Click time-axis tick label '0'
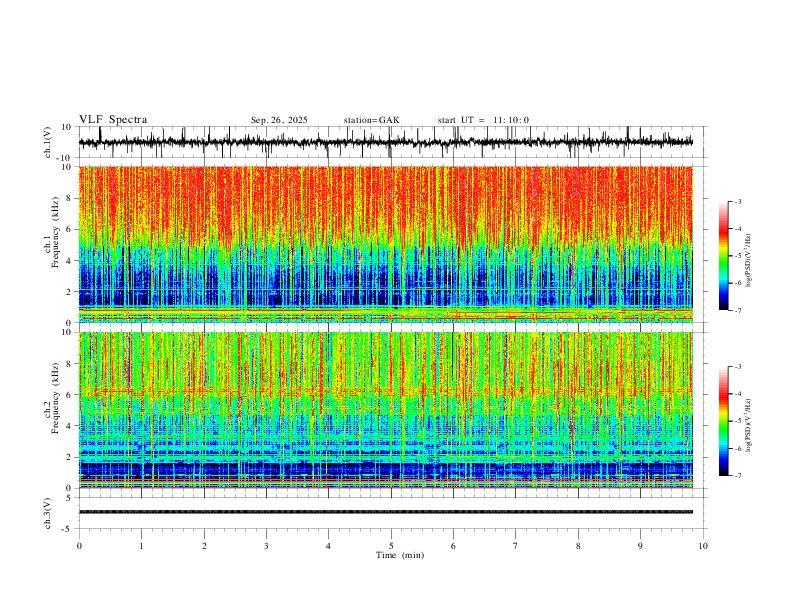The image size is (792, 612). (x=79, y=546)
